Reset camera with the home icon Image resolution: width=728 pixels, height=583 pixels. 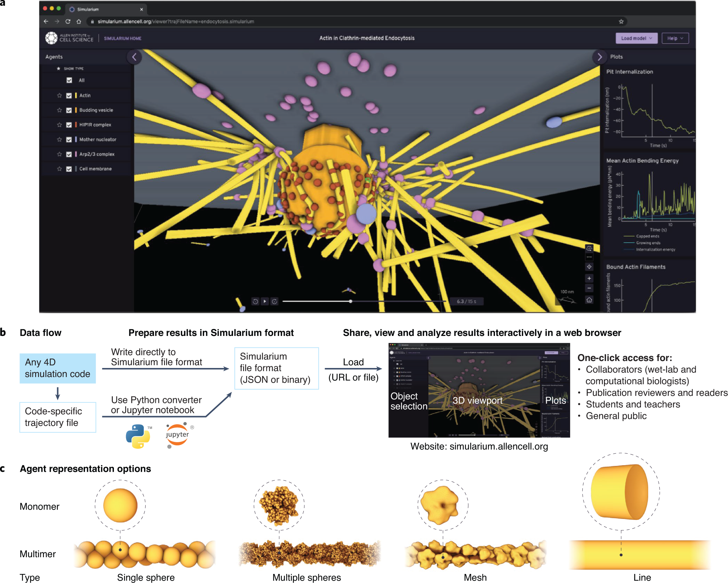pos(589,300)
